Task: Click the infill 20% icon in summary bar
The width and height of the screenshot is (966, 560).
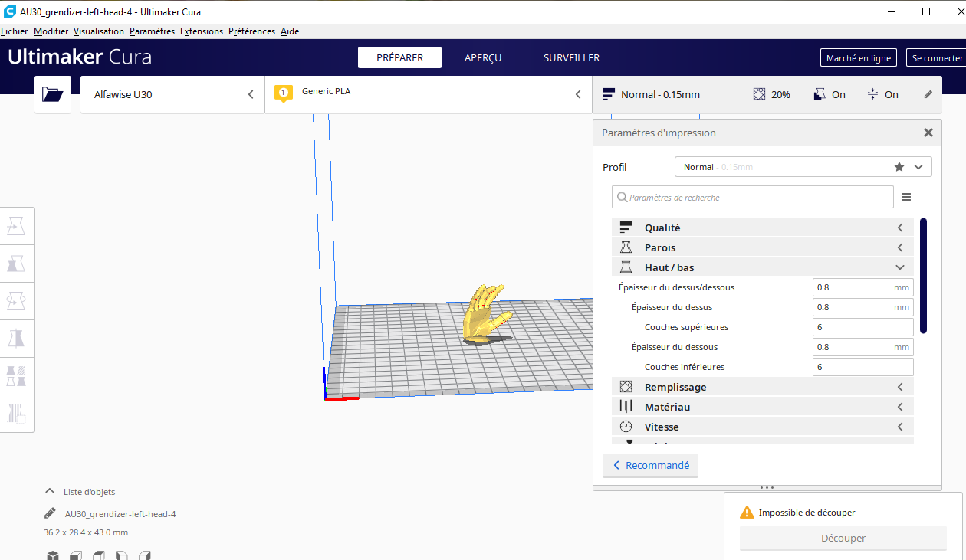Action: point(759,94)
